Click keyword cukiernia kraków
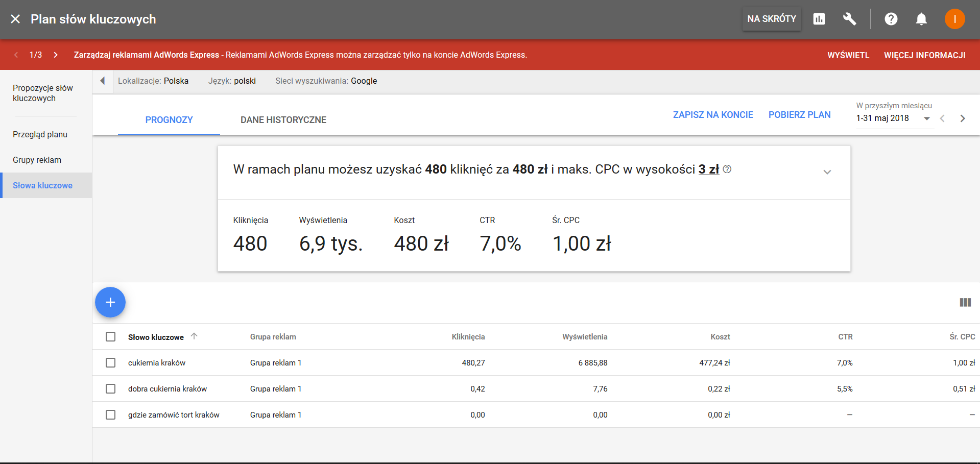The width and height of the screenshot is (980, 464). point(157,363)
